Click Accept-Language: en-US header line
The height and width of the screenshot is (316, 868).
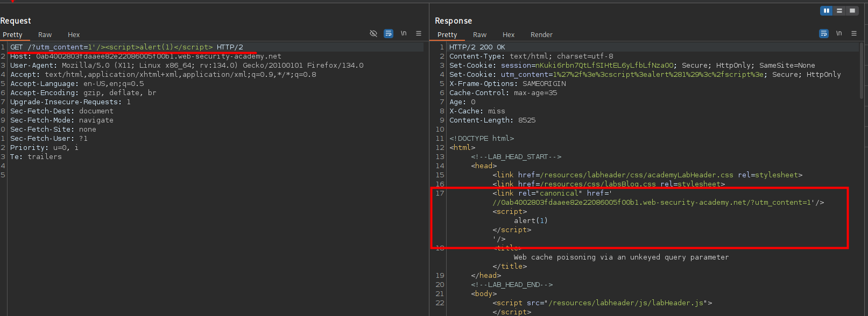77,84
